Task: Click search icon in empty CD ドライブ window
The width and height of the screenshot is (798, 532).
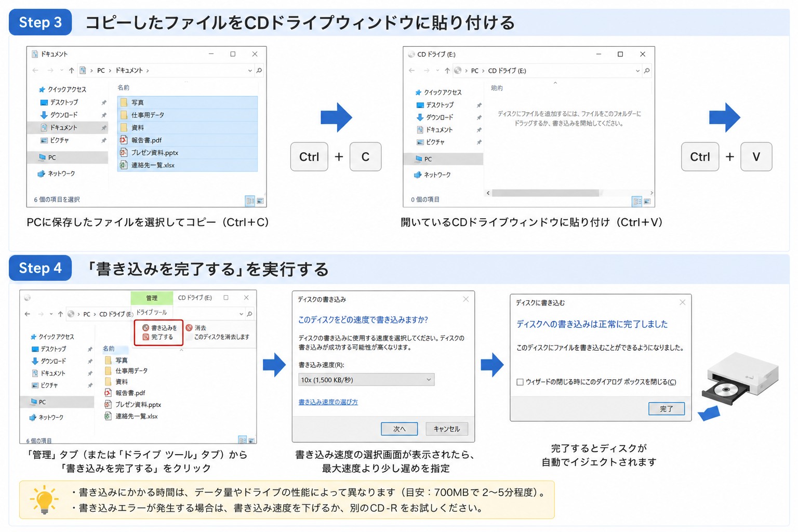Action: [x=647, y=71]
